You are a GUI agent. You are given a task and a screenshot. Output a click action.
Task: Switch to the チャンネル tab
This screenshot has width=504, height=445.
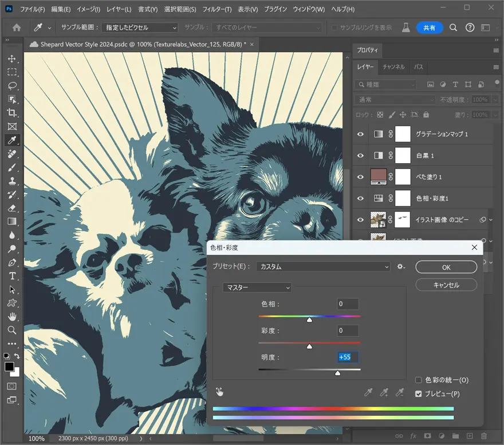pyautogui.click(x=393, y=67)
